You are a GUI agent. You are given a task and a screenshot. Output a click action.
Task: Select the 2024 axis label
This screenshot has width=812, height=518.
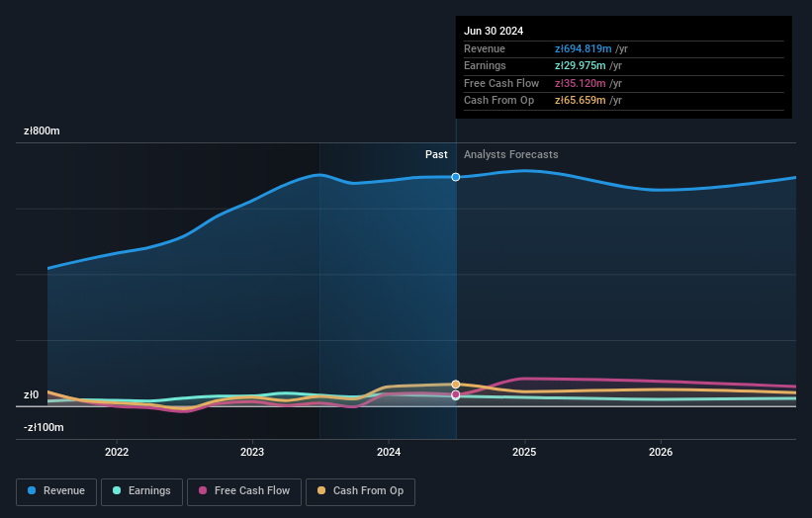(x=389, y=452)
